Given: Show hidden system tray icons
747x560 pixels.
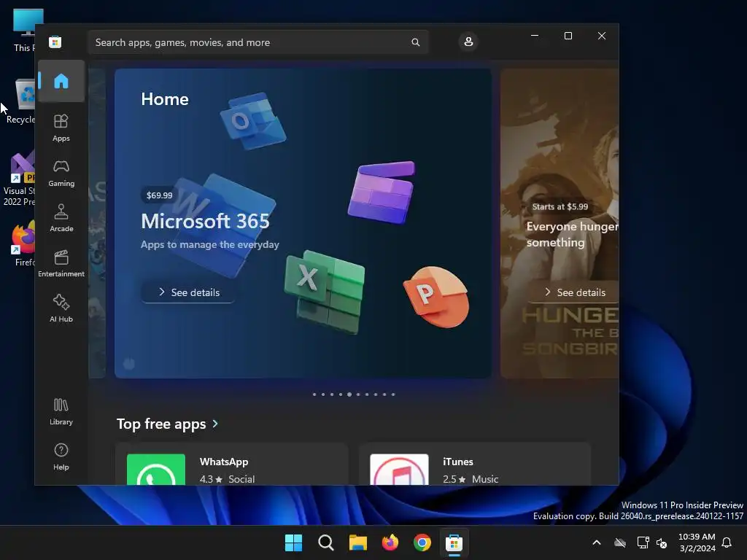Looking at the screenshot, I should pos(597,542).
